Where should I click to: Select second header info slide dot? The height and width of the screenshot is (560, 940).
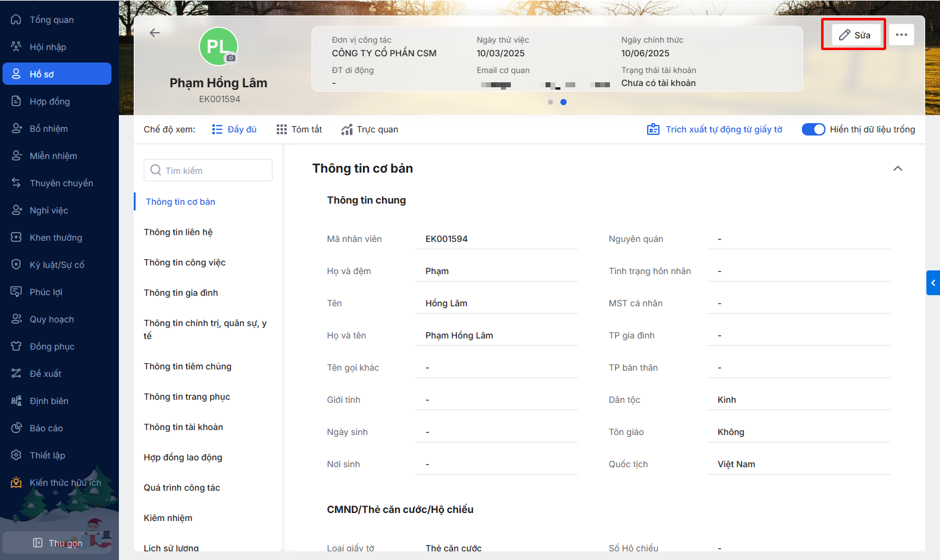click(564, 102)
